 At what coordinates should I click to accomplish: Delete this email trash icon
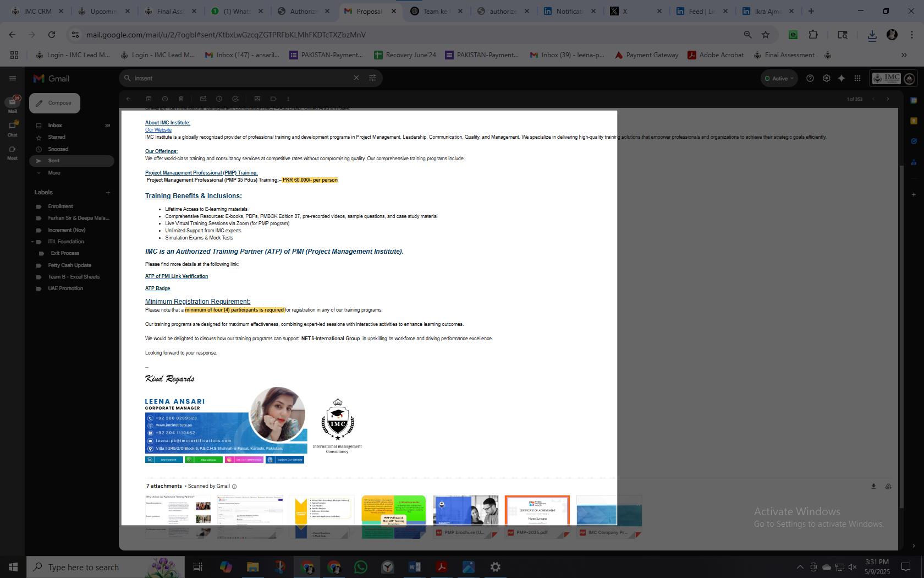pyautogui.click(x=181, y=99)
